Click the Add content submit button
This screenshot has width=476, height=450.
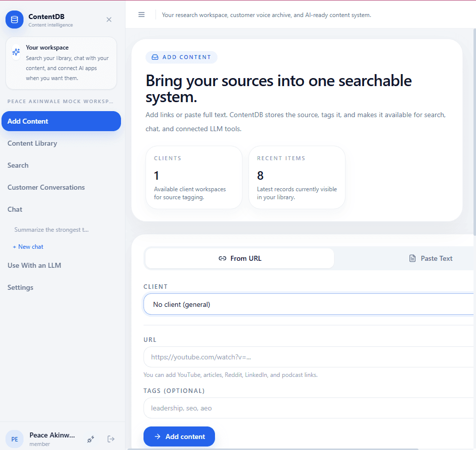(x=179, y=436)
